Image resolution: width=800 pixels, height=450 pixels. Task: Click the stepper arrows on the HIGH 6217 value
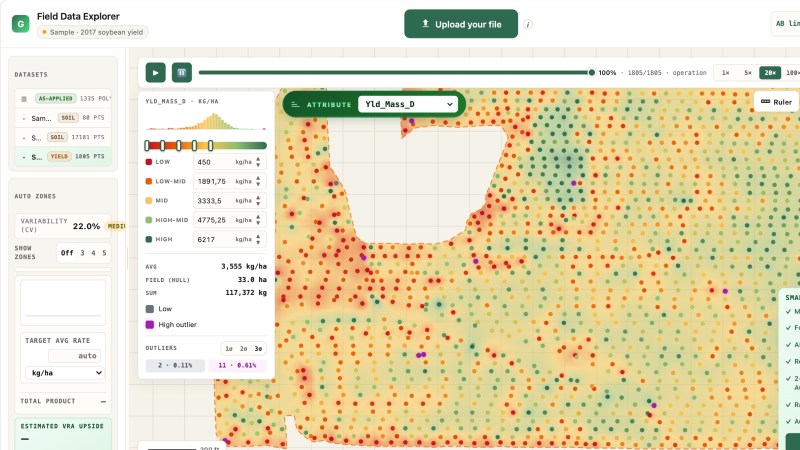click(x=258, y=239)
